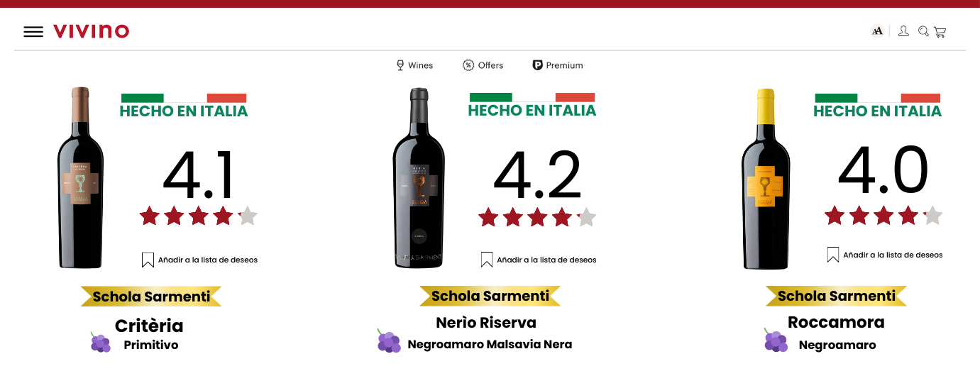The height and width of the screenshot is (371, 980).
Task: Click the Vivino logo
Action: [x=92, y=31]
